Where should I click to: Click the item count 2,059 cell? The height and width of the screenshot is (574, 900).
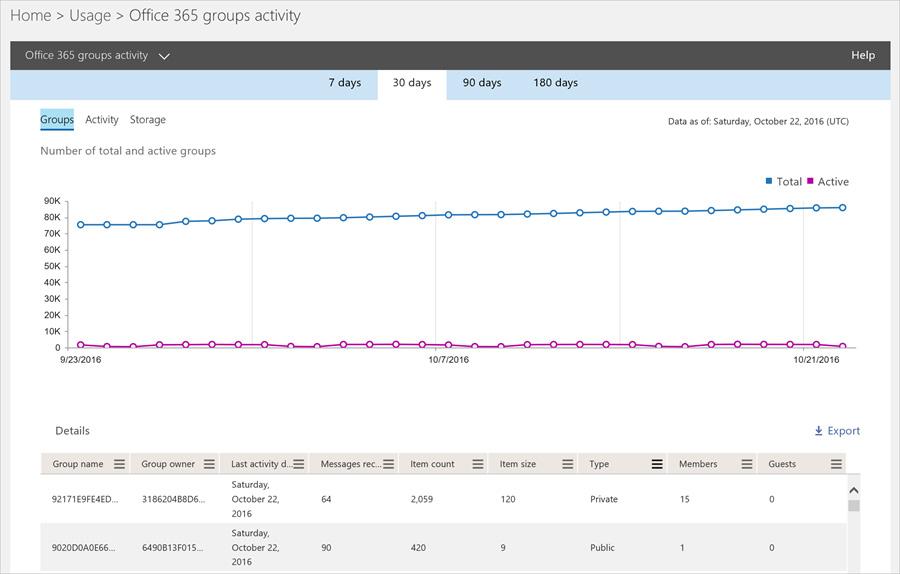pos(422,499)
